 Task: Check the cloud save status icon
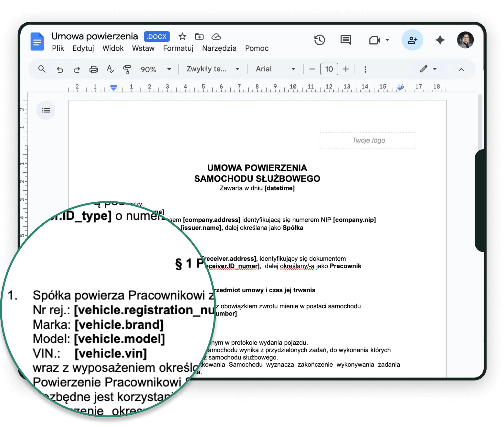pyautogui.click(x=216, y=37)
